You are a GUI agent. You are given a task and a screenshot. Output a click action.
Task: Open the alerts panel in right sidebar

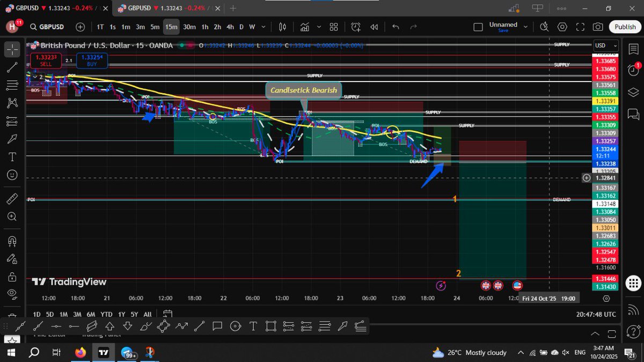[x=633, y=70]
